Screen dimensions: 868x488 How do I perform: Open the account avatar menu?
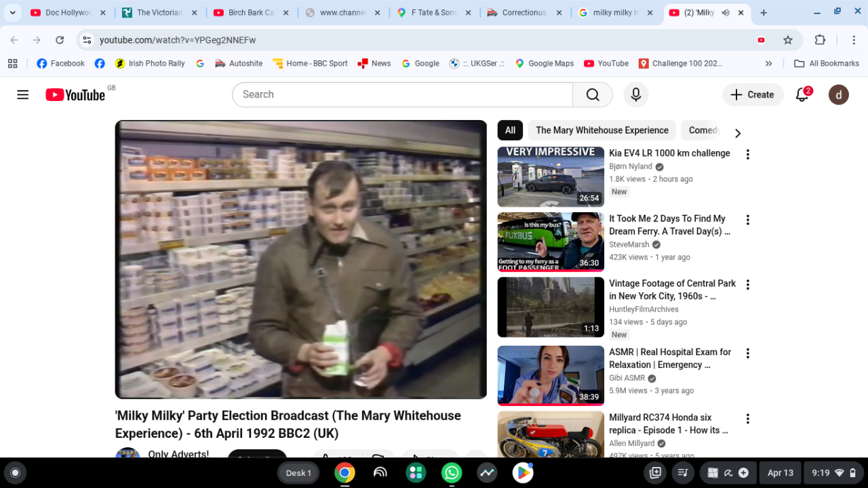click(839, 95)
